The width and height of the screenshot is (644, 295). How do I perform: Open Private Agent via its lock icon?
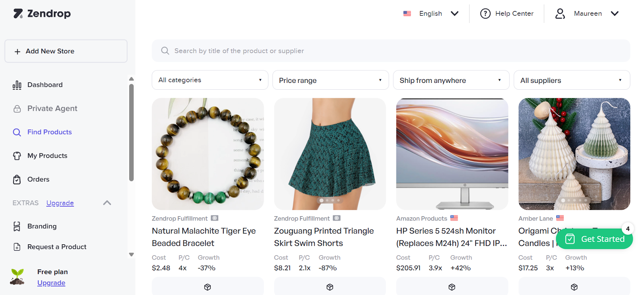(x=17, y=108)
